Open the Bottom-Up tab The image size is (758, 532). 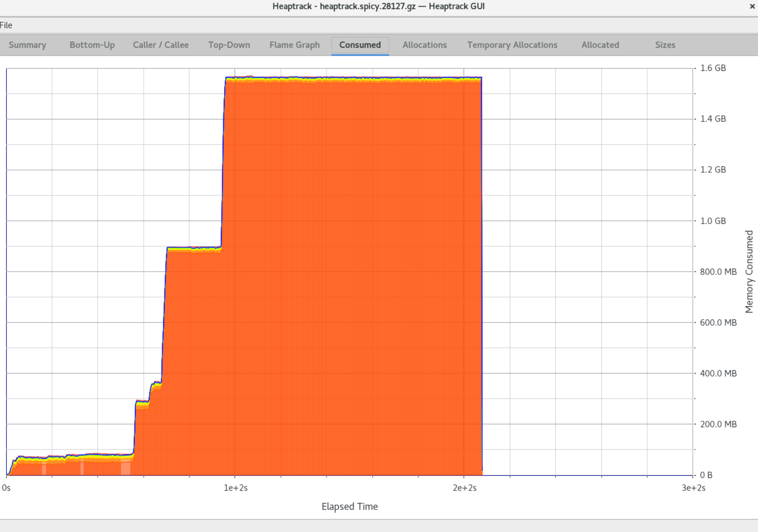(92, 45)
